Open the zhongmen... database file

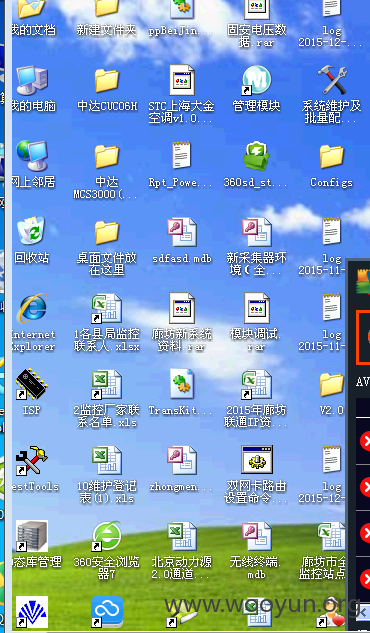click(x=182, y=460)
